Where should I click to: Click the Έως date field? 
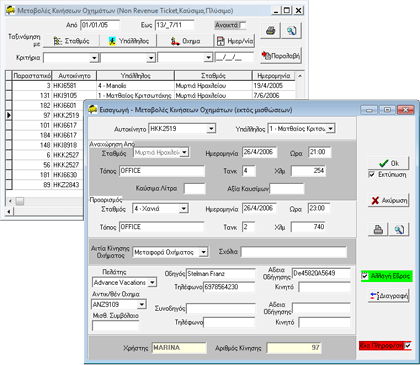pyautogui.click(x=175, y=25)
